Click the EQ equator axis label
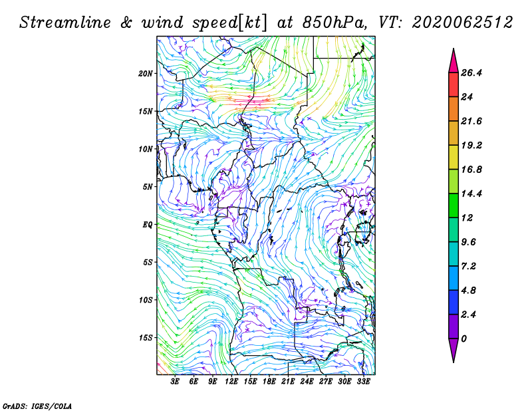Image resolution: width=532 pixels, height=411 pixels. tap(148, 225)
